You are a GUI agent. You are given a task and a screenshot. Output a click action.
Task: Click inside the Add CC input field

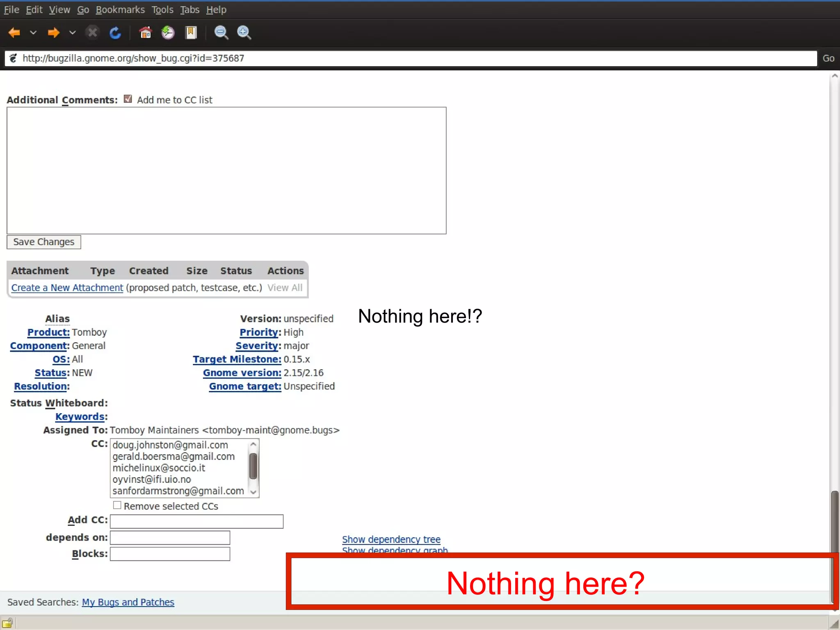(x=196, y=521)
